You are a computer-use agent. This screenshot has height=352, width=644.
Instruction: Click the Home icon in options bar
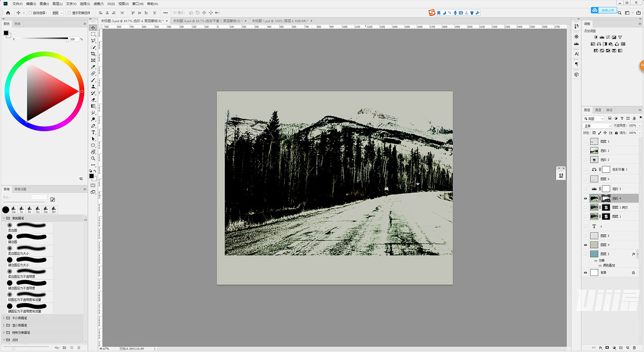8,13
